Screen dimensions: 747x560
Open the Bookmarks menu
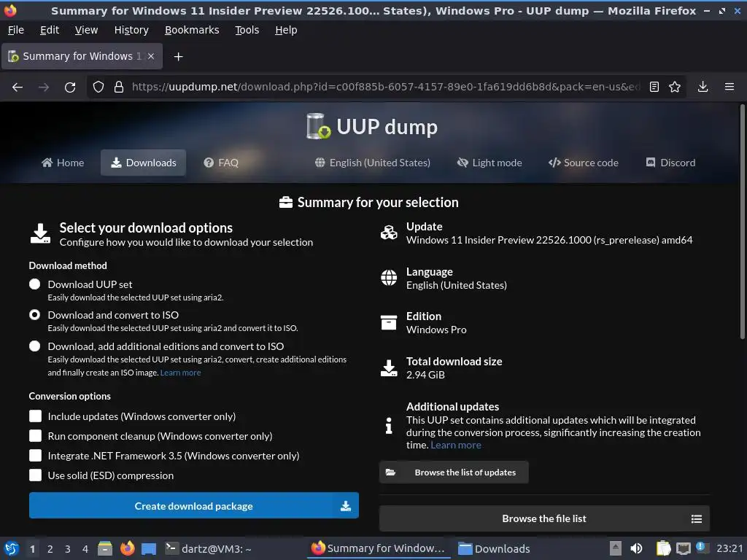click(192, 30)
